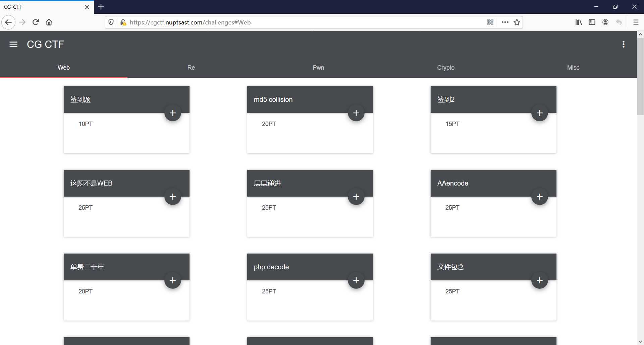Click the page vertical scrollbar thumb

(640, 76)
